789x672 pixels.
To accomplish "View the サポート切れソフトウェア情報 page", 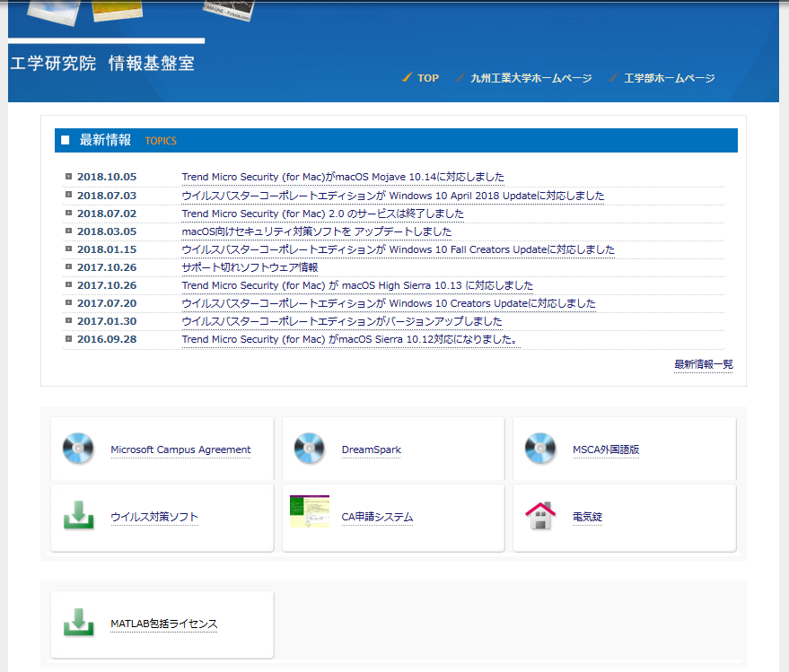I will click(248, 267).
